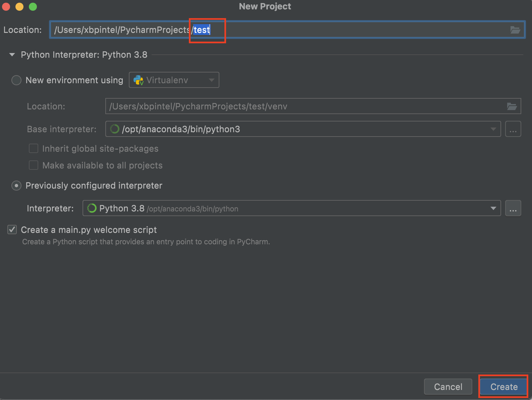Click the Create button
Screen dimensions: 532x400
click(504, 387)
